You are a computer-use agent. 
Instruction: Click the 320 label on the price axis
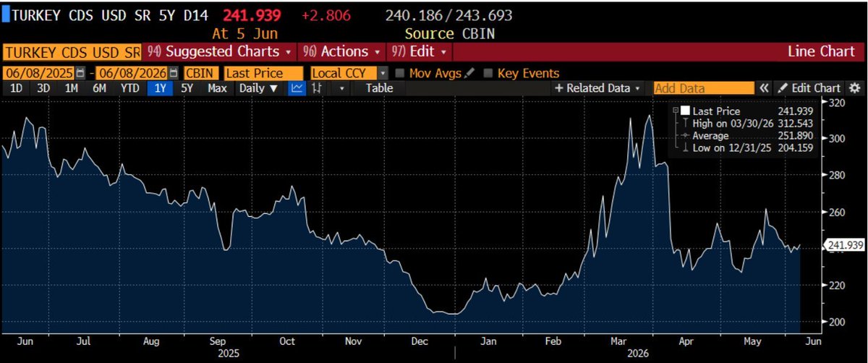(838, 103)
